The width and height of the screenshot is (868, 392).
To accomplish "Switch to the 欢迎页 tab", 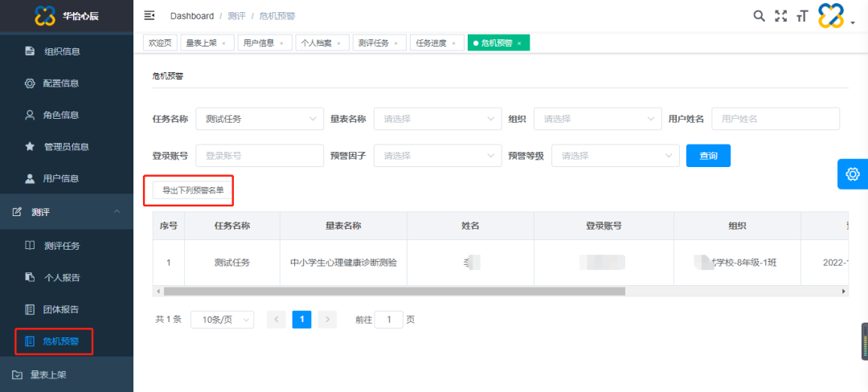I will pos(160,43).
